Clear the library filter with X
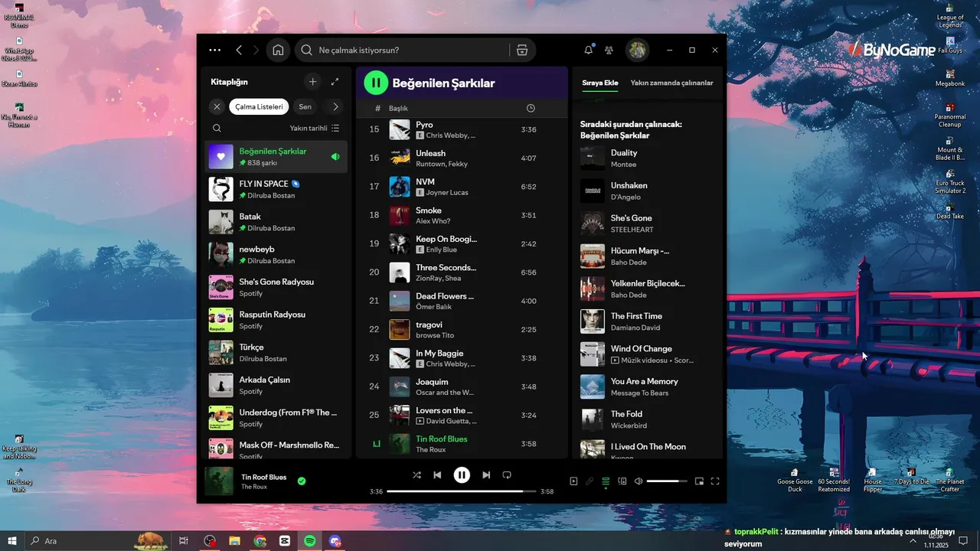 point(217,106)
